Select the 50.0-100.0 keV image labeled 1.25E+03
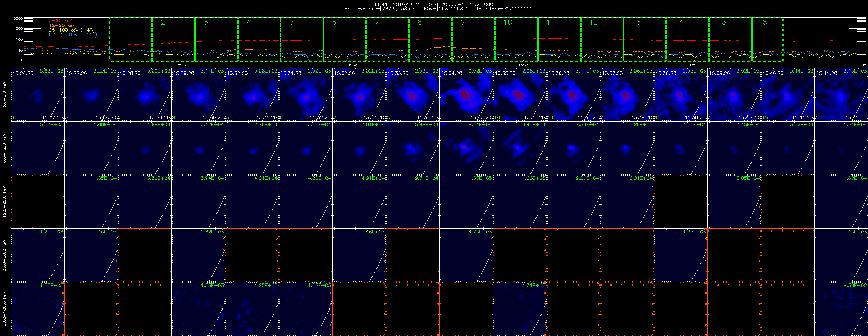 pyautogui.click(x=252, y=309)
